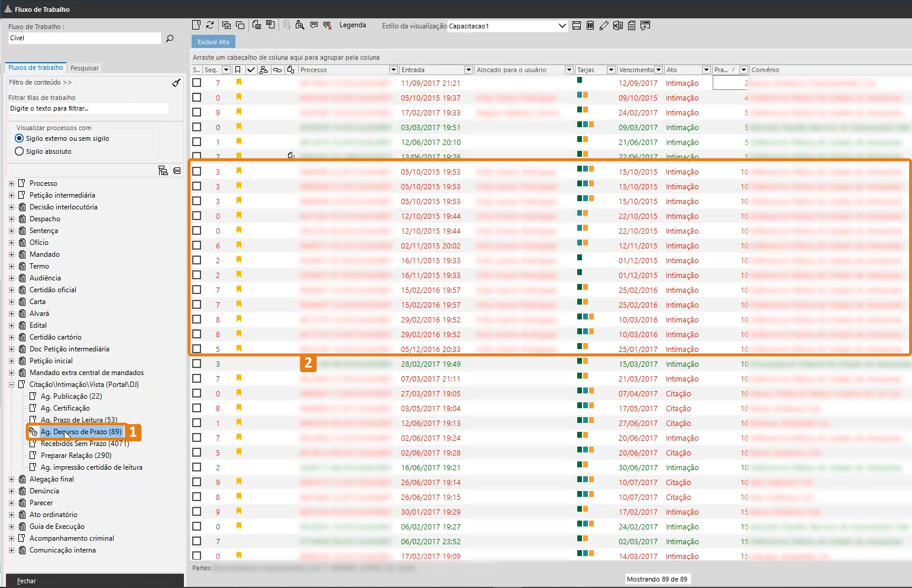Check the box for row entered 11/09/2017 21:21

pyautogui.click(x=197, y=83)
